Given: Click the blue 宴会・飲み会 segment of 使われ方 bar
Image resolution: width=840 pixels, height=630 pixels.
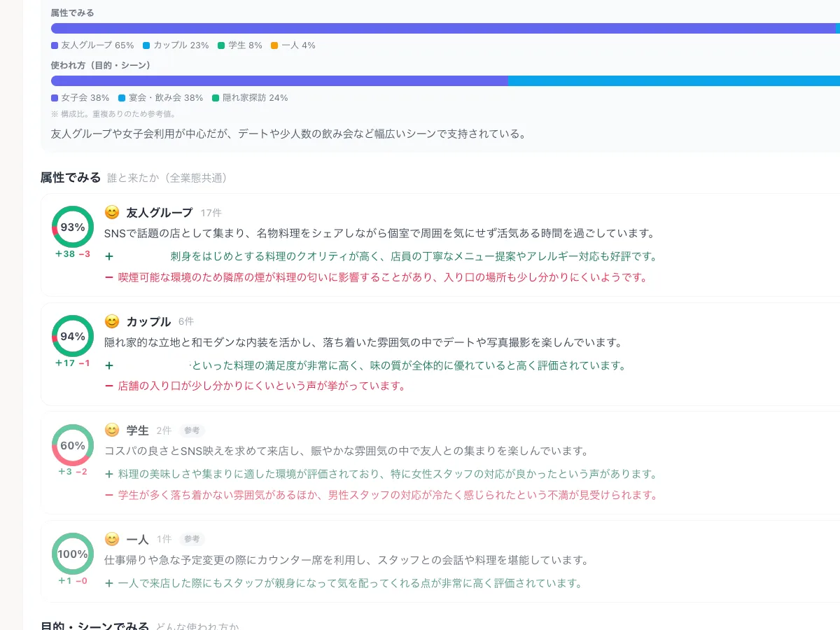Looking at the screenshot, I should point(674,81).
